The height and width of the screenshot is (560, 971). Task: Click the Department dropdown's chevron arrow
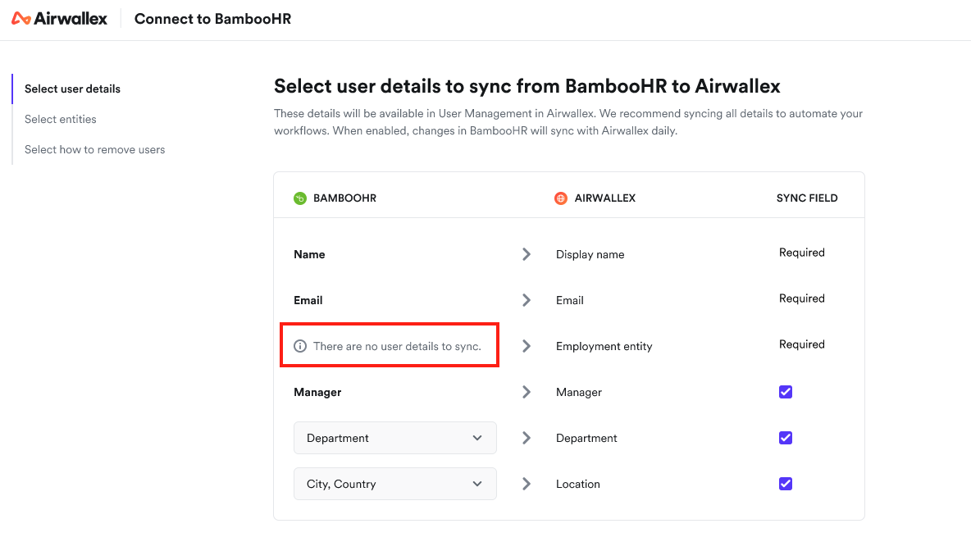coord(476,438)
